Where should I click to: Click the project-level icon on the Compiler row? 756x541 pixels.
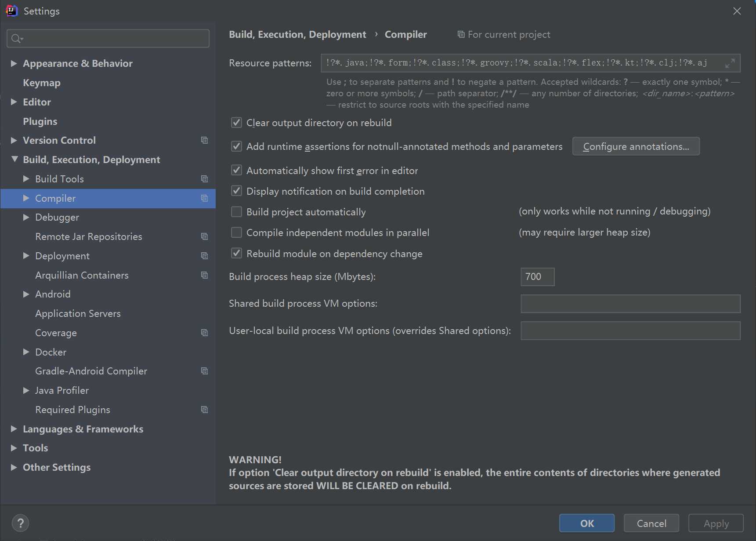204,198
